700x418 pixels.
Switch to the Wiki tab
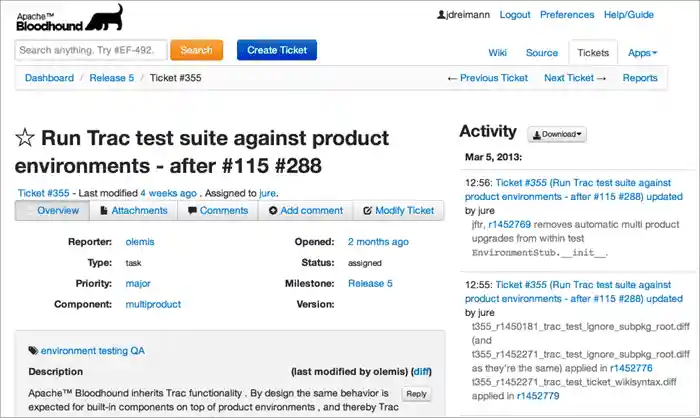(x=497, y=53)
